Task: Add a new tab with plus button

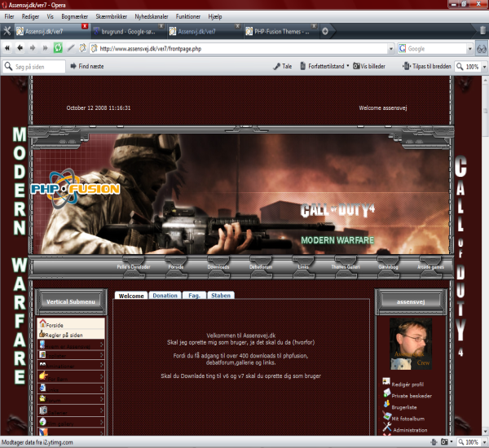Action: (x=325, y=31)
